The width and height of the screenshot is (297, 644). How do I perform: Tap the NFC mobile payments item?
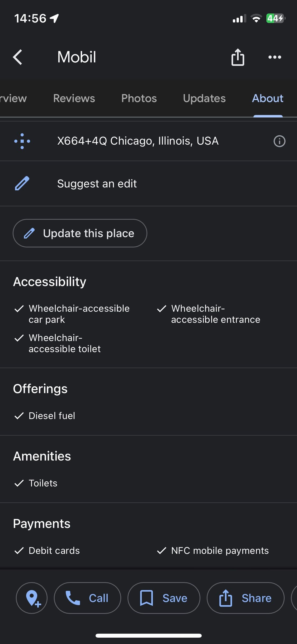[220, 551]
